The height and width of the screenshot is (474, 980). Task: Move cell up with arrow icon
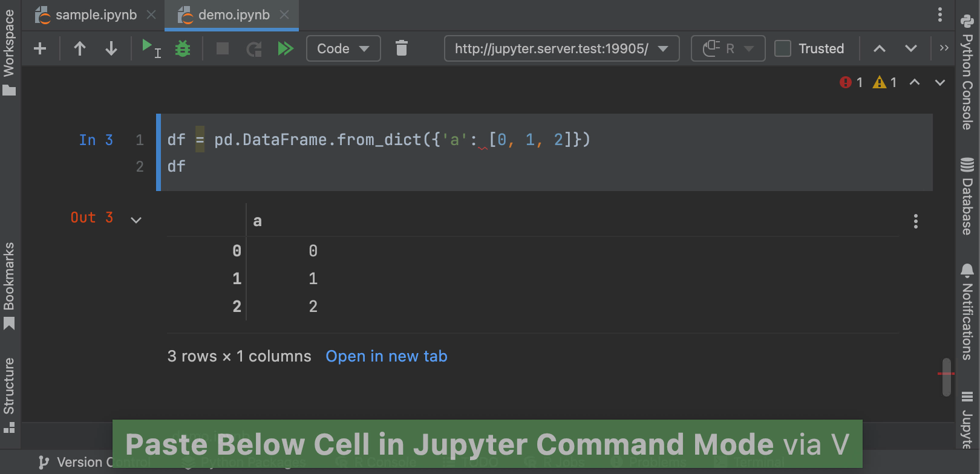80,48
